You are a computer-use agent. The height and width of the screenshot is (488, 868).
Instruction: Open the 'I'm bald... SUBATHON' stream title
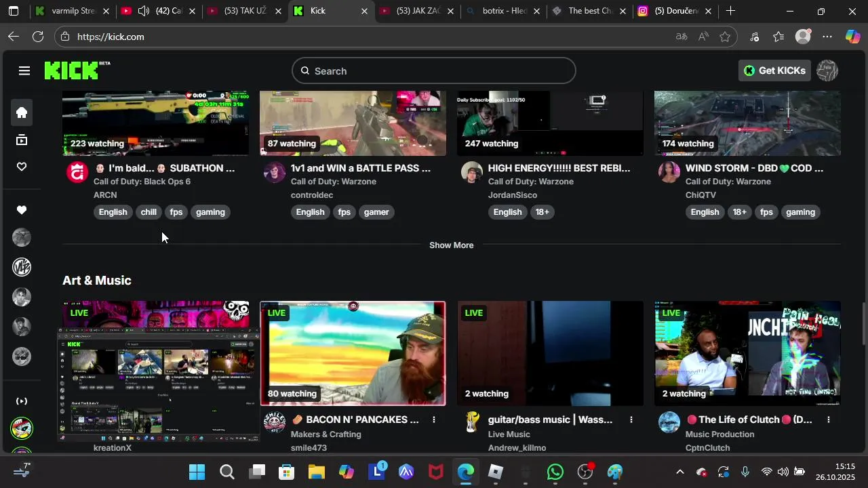coord(164,168)
